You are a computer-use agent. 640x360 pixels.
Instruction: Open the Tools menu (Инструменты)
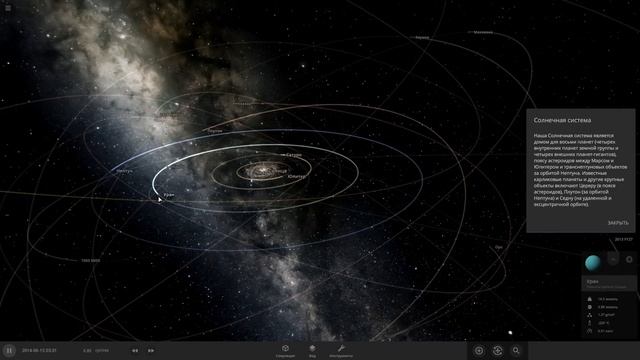coord(341,351)
